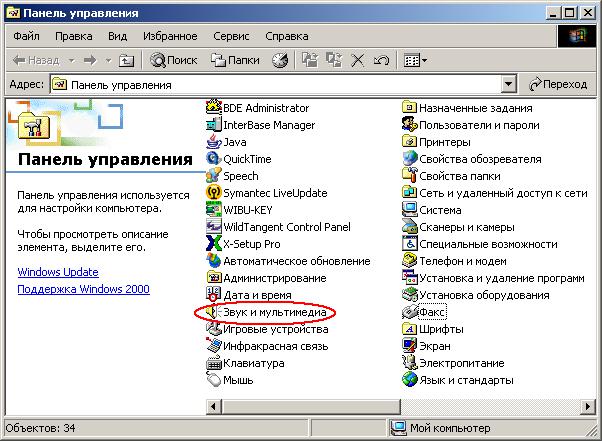The image size is (602, 441).
Task: Open Звук и мультимедиа speaker icon
Action: click(x=212, y=312)
